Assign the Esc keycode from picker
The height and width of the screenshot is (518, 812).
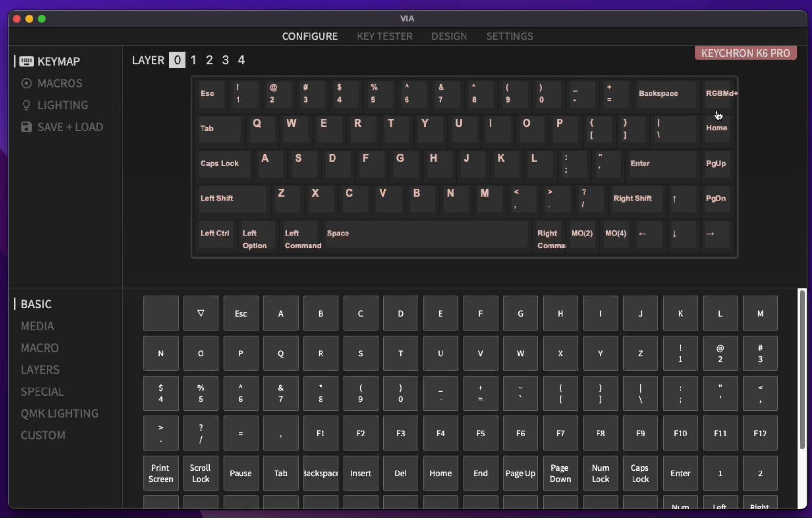[x=241, y=313]
